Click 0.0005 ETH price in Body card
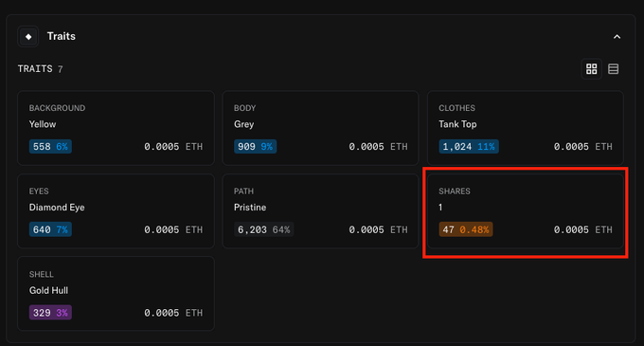Image resolution: width=644 pixels, height=346 pixels. coord(378,147)
